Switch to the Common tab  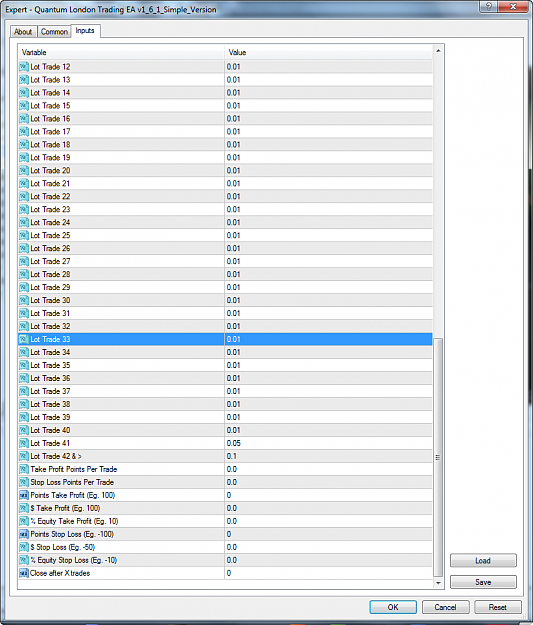pos(54,31)
